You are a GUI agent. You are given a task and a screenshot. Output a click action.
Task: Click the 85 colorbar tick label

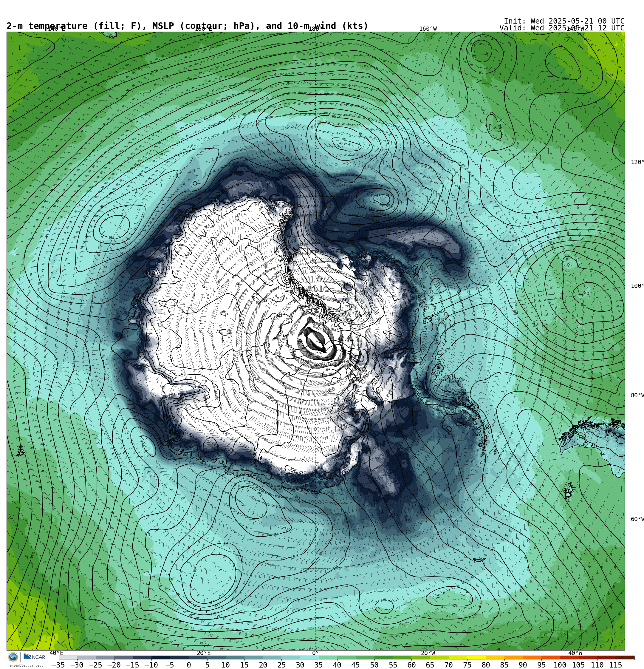[x=504, y=665]
